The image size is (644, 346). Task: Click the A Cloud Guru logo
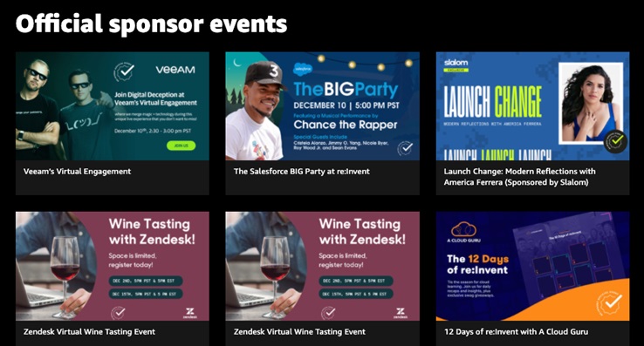pyautogui.click(x=463, y=230)
